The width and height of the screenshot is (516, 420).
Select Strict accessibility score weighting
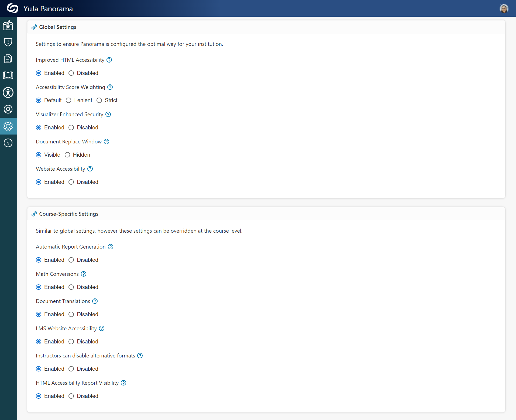(99, 100)
